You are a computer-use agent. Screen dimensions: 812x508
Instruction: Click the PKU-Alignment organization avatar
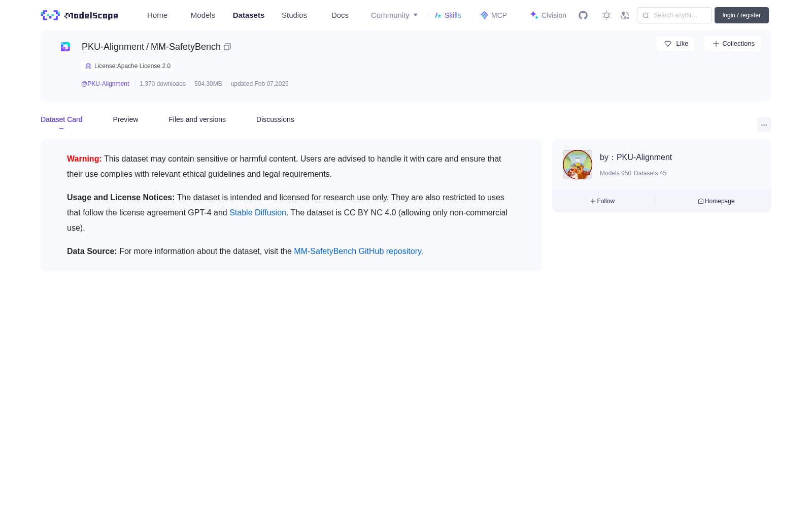click(578, 165)
